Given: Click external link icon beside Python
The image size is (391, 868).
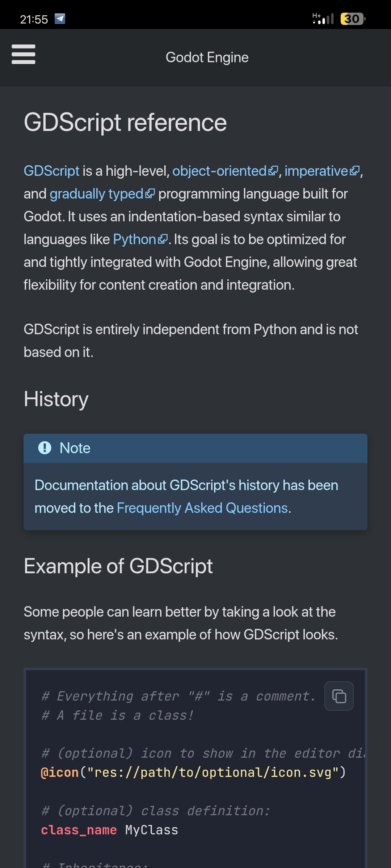Looking at the screenshot, I should pos(163,239).
